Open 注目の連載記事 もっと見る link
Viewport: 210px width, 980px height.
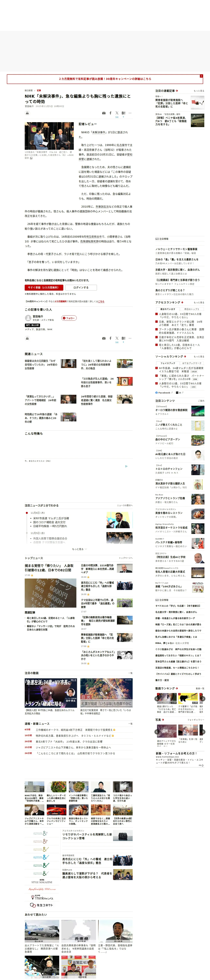click(x=199, y=91)
